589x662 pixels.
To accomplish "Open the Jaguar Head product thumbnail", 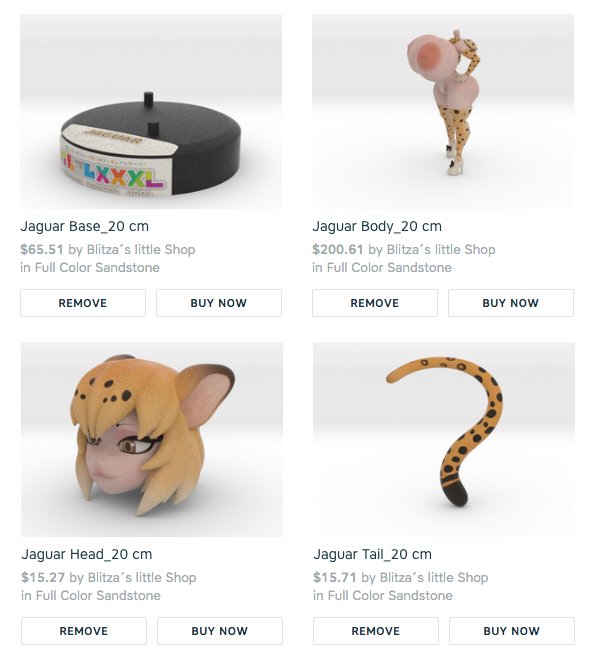I will click(152, 440).
